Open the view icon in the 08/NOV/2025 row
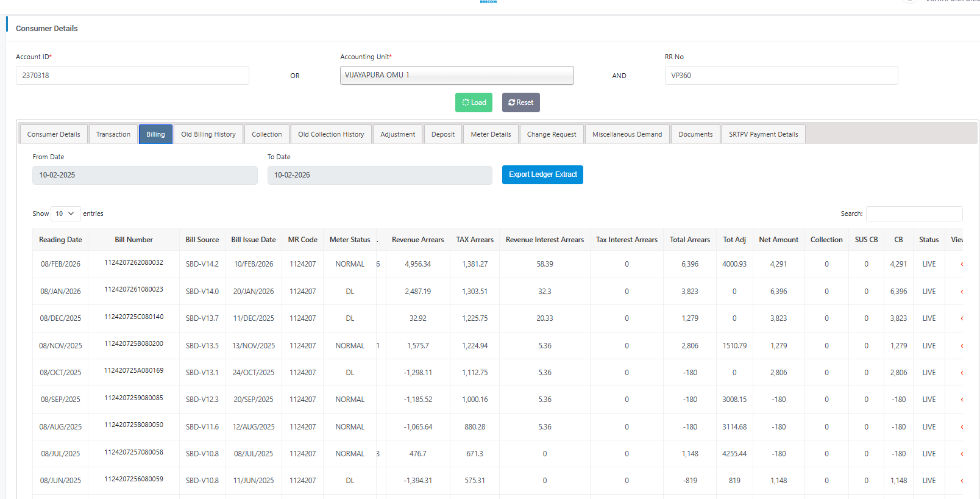The height and width of the screenshot is (499, 980). coord(961,346)
